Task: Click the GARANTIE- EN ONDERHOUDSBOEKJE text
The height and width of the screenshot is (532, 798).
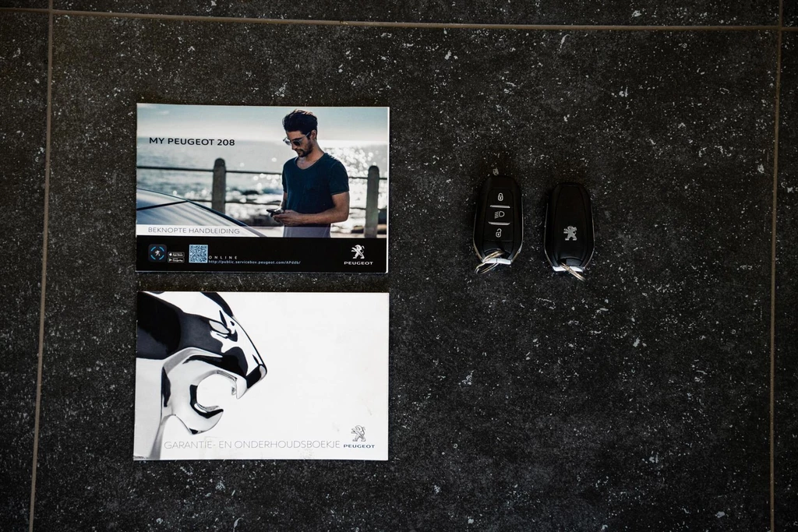Action: click(x=252, y=445)
